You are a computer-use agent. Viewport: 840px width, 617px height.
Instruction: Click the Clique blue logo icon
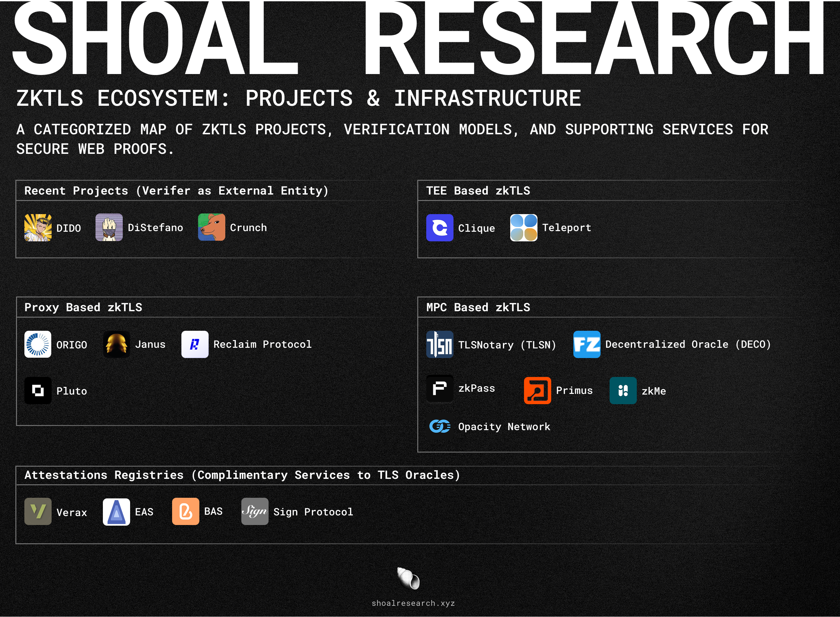[440, 228]
